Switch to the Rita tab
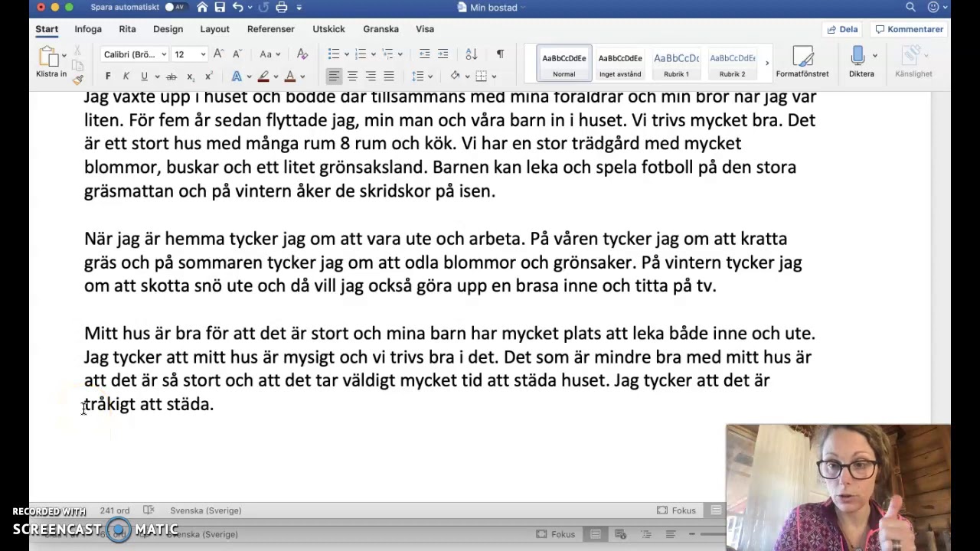This screenshot has height=551, width=980. pyautogui.click(x=127, y=29)
